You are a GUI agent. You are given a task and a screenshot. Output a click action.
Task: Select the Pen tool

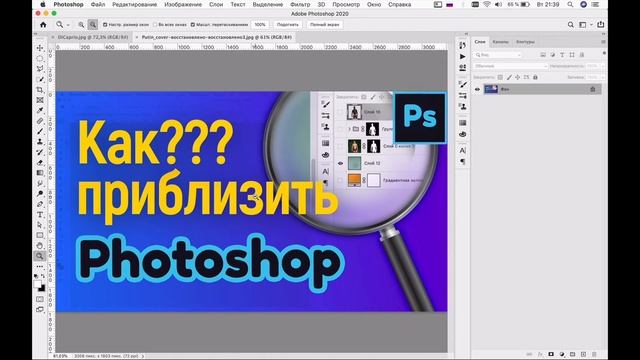tap(40, 204)
